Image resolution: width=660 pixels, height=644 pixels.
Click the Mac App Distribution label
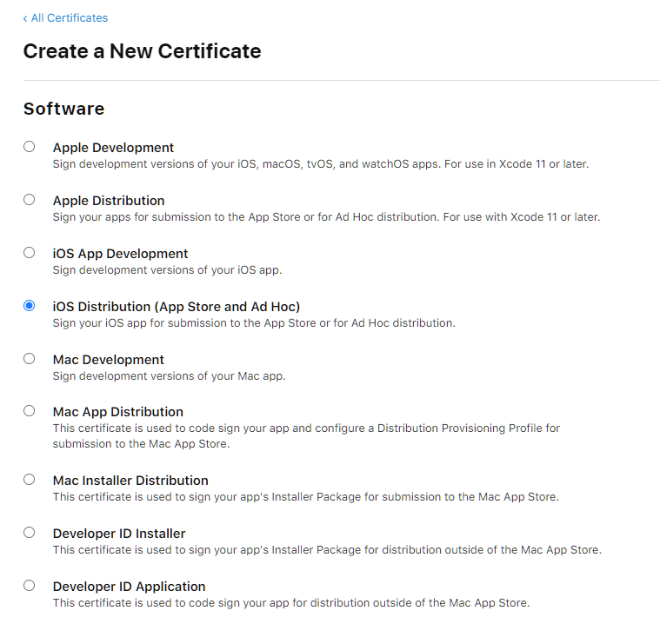coord(117,412)
